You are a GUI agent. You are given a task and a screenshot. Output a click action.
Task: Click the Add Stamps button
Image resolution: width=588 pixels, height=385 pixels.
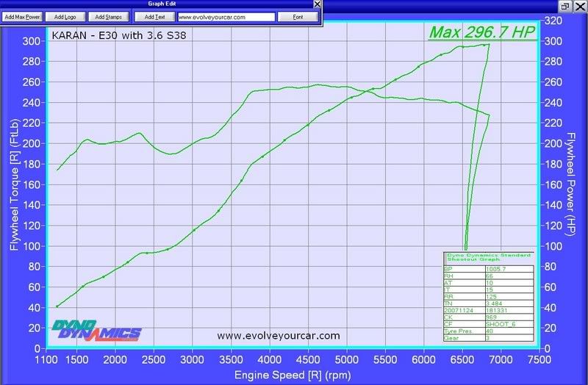click(109, 16)
